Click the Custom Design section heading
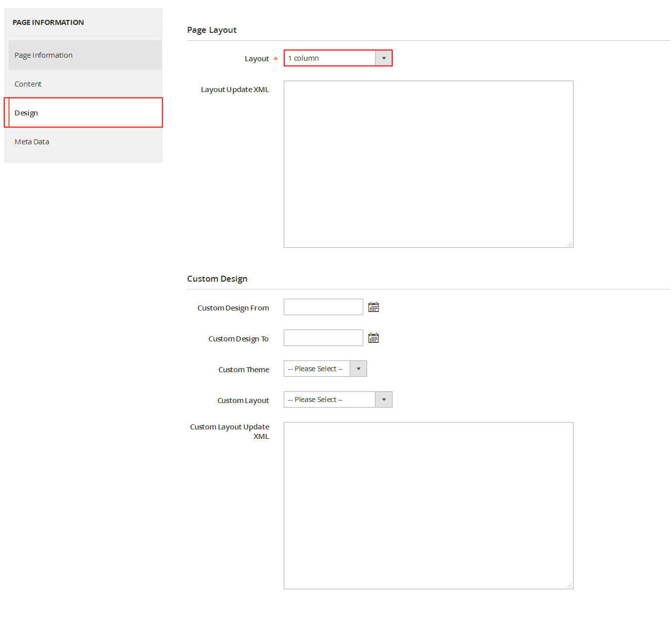 217,279
